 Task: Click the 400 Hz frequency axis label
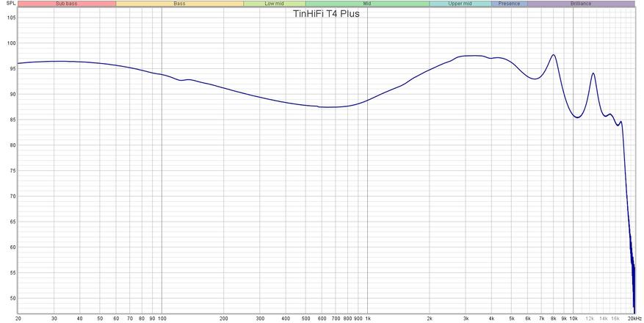coord(286,319)
